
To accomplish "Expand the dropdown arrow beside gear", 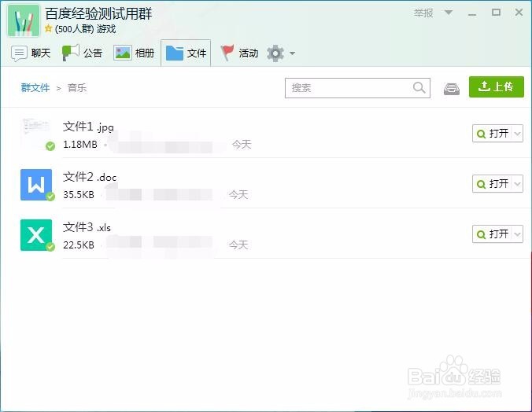I will coord(292,53).
